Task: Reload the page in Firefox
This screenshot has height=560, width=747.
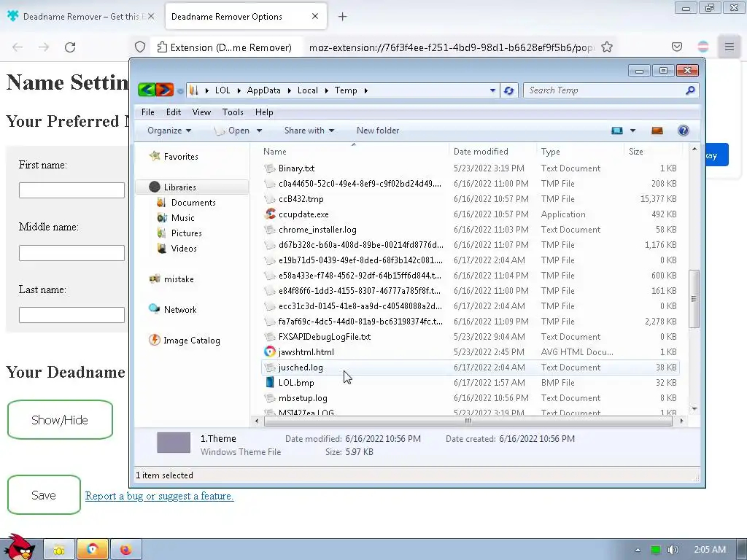Action: click(70, 47)
